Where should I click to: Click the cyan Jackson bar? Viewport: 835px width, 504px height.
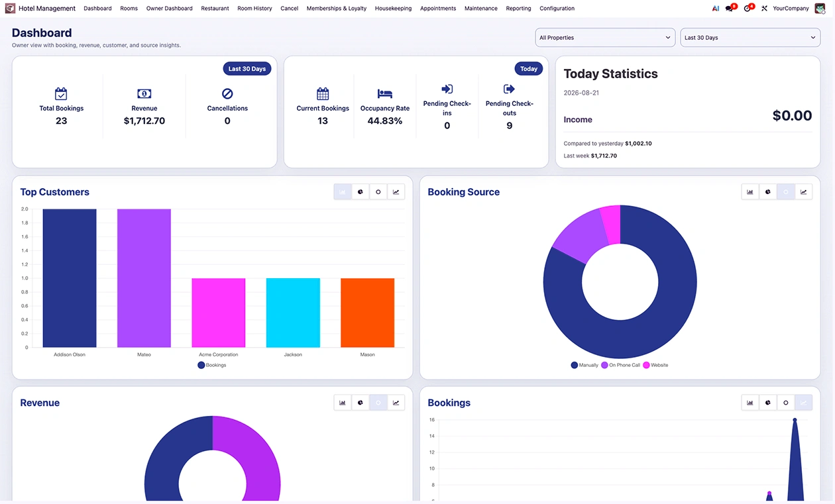pos(293,313)
